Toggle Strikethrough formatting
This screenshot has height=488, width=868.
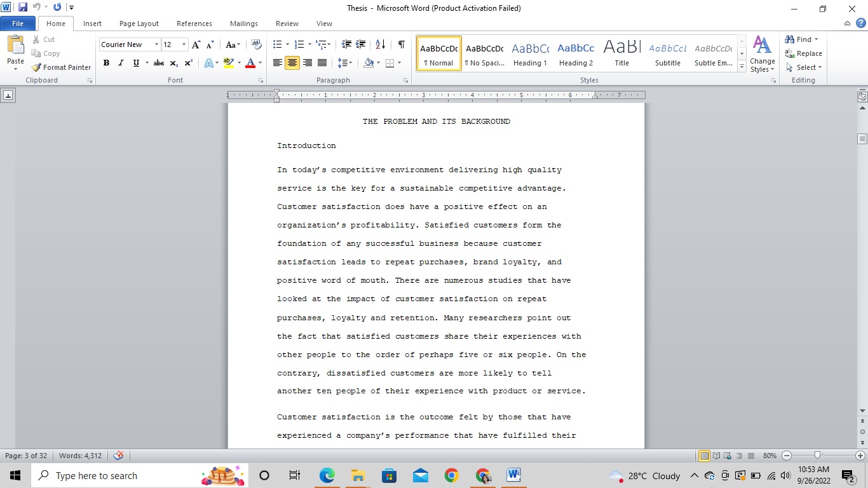click(159, 63)
